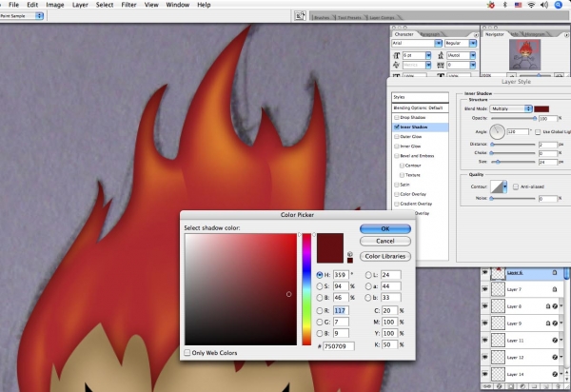
Task: Click the lock icon on Layer 6
Action: tap(555, 272)
